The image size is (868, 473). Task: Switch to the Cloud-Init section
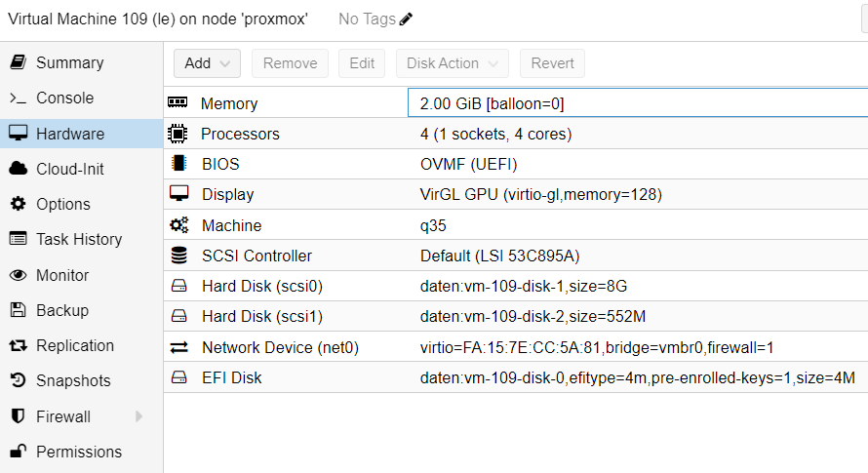(x=69, y=169)
